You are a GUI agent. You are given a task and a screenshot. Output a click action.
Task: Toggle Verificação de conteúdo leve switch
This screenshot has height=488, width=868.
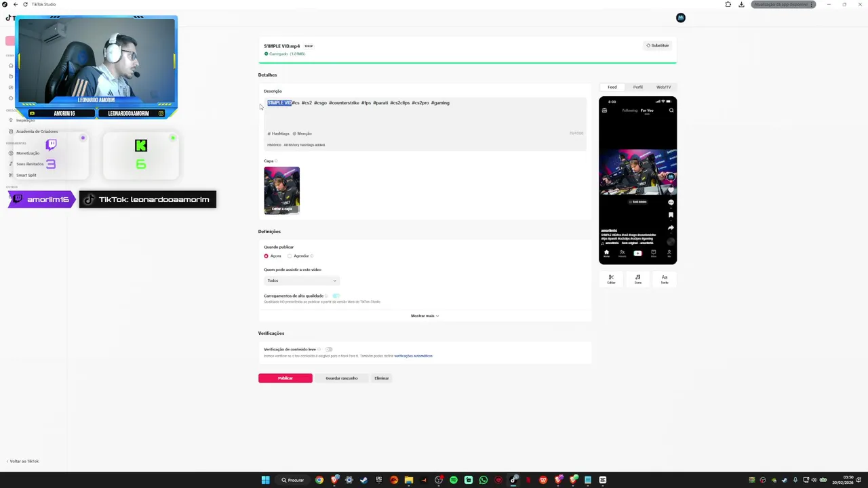click(328, 349)
